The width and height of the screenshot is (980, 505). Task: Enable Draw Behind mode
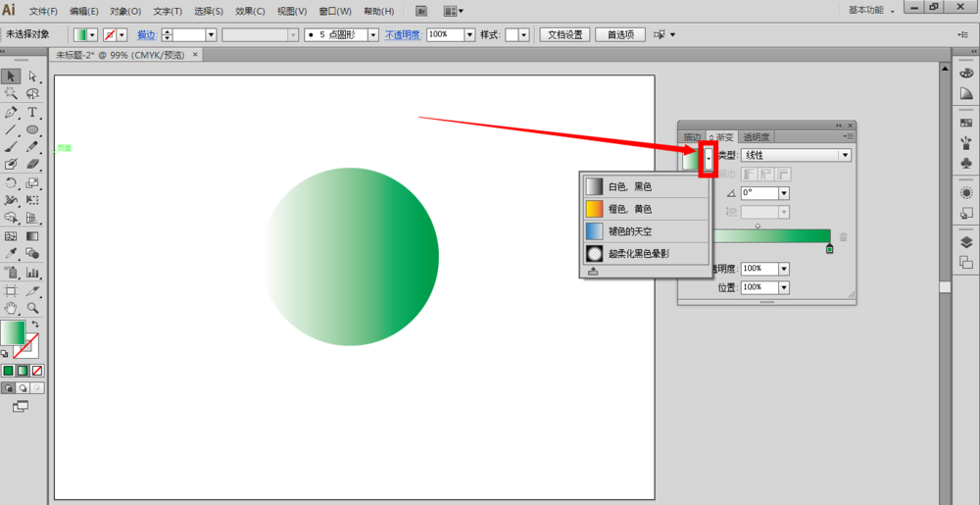pos(23,388)
